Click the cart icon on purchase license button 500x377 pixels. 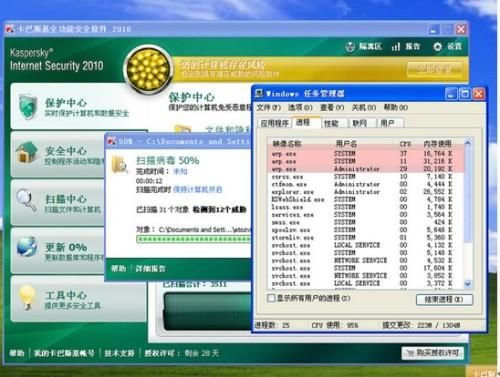pos(410,353)
